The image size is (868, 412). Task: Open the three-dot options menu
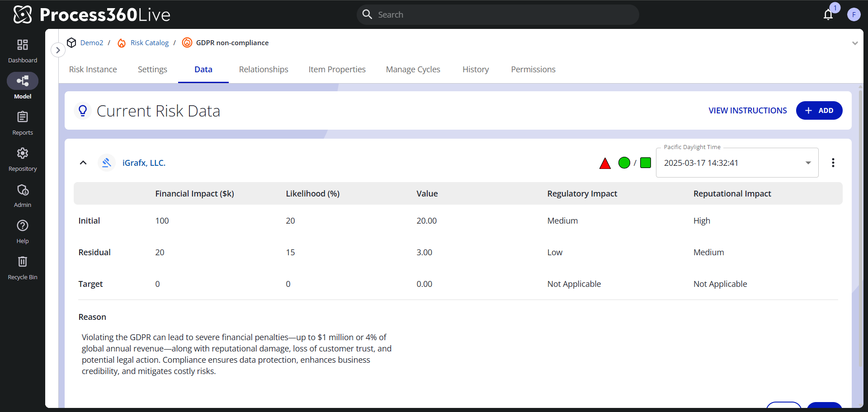(x=833, y=163)
